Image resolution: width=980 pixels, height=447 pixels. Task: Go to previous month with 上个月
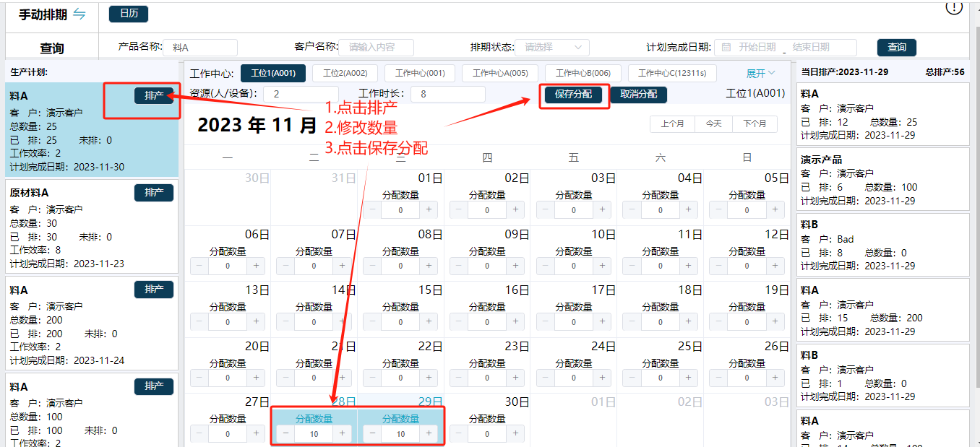point(672,124)
